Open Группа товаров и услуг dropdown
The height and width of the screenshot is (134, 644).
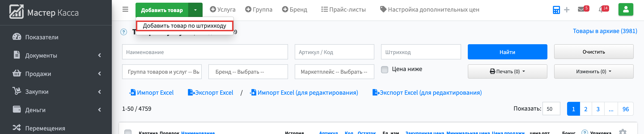pyautogui.click(x=162, y=72)
